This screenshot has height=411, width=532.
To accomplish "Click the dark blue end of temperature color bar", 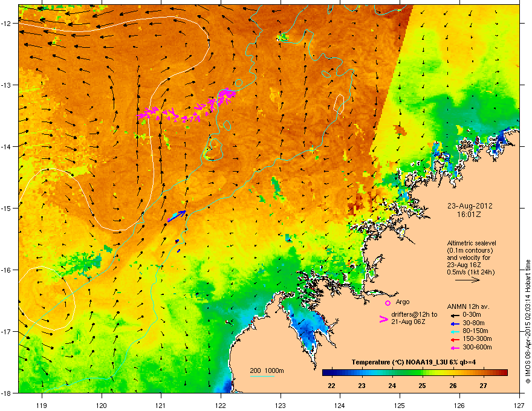I will [326, 373].
